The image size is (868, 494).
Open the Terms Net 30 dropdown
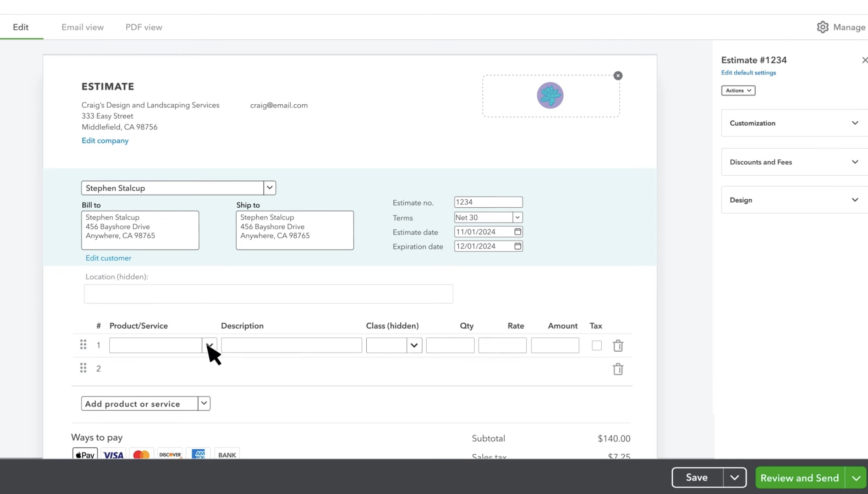(x=517, y=217)
